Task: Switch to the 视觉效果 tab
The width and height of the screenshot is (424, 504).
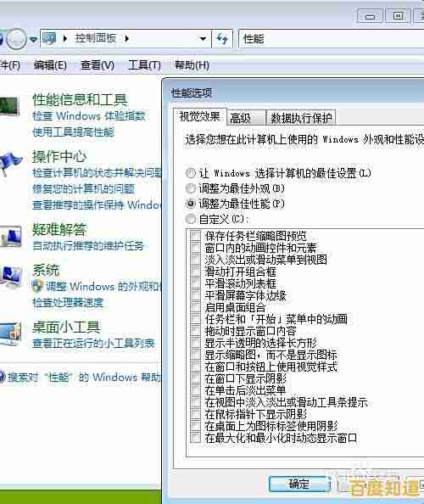Action: tap(200, 116)
